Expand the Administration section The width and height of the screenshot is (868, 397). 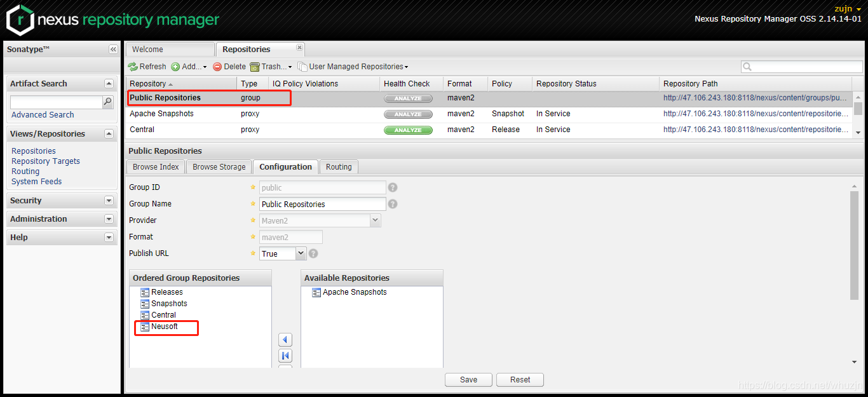point(109,219)
